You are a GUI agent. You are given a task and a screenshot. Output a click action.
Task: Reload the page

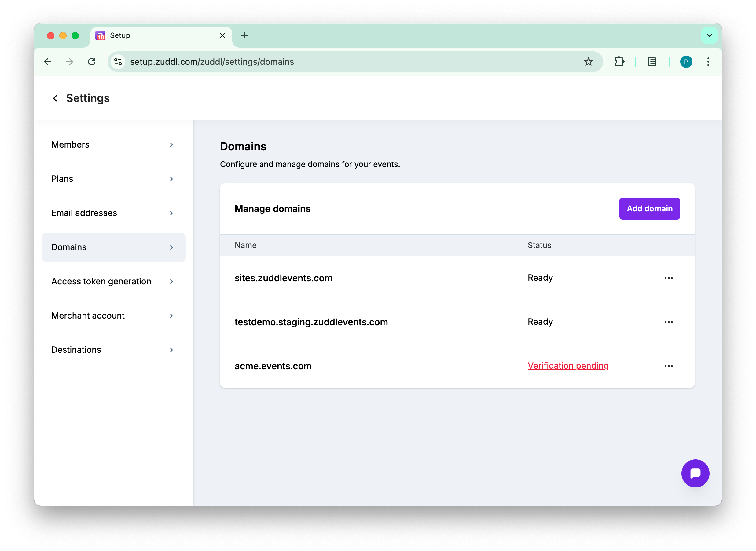(x=92, y=62)
